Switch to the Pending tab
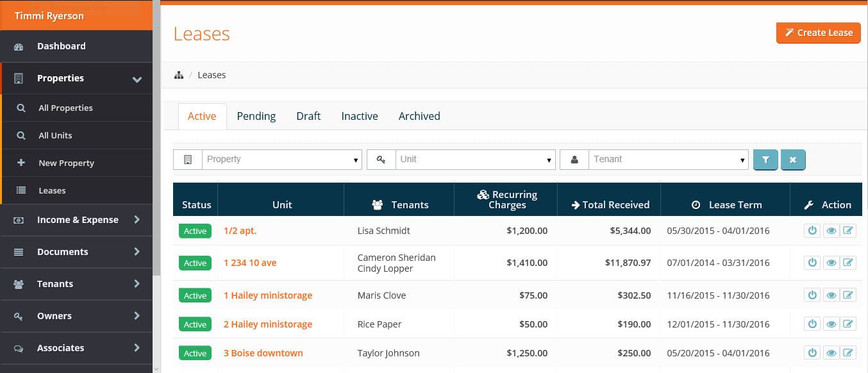Image resolution: width=868 pixels, height=373 pixels. coord(256,116)
